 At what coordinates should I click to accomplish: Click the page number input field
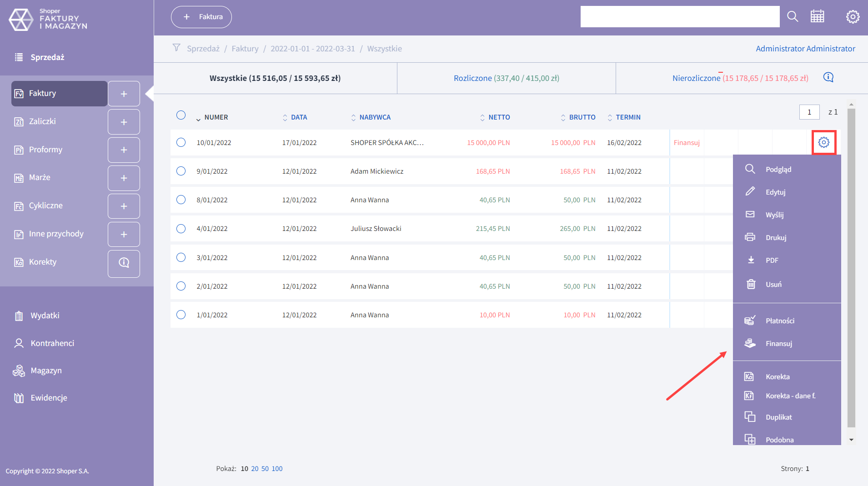pos(809,112)
